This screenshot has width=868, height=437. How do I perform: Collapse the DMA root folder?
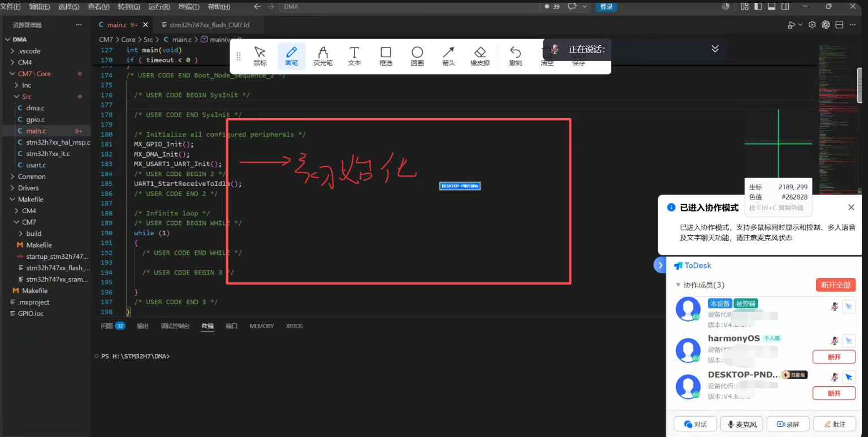click(19, 40)
